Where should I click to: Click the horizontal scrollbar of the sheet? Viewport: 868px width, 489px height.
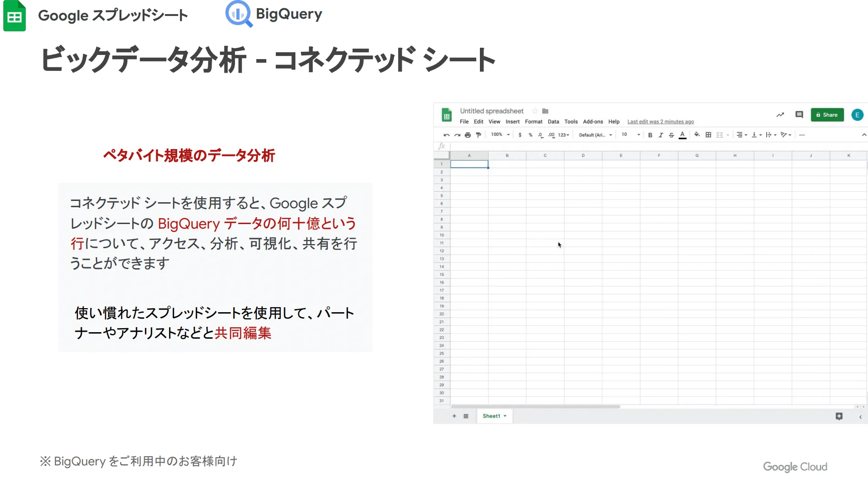coord(535,406)
